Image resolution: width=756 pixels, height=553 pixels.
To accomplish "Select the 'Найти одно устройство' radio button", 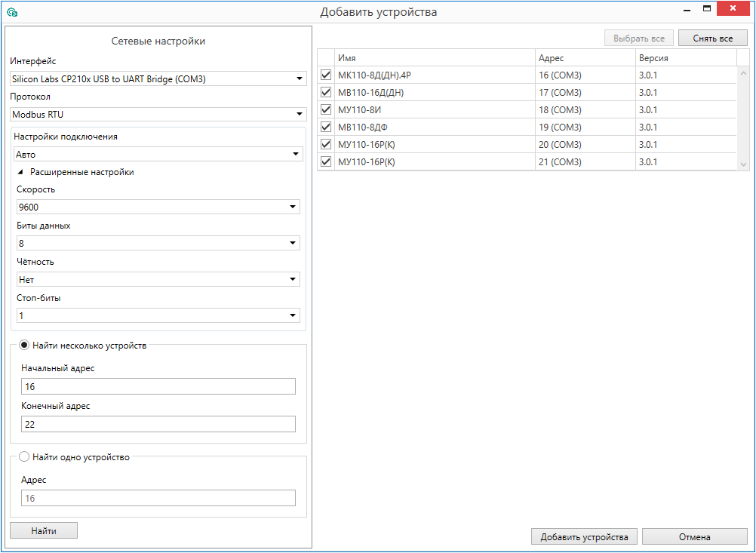I will click(24, 456).
